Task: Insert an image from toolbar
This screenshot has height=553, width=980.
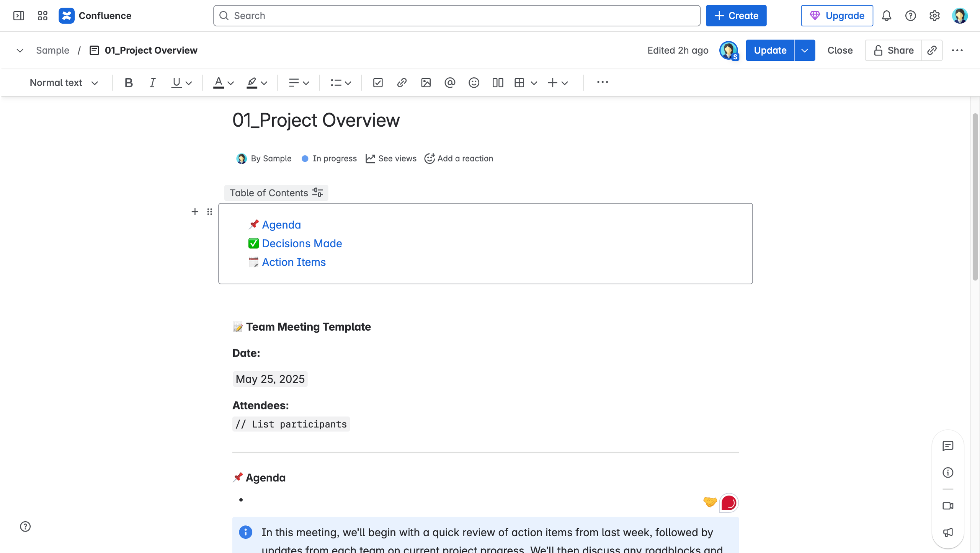Action: 426,83
